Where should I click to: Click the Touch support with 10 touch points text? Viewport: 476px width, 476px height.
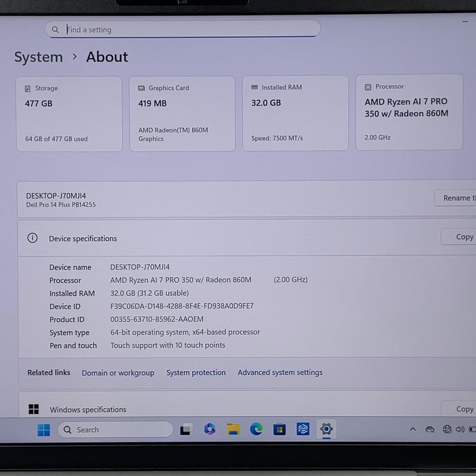[168, 345]
